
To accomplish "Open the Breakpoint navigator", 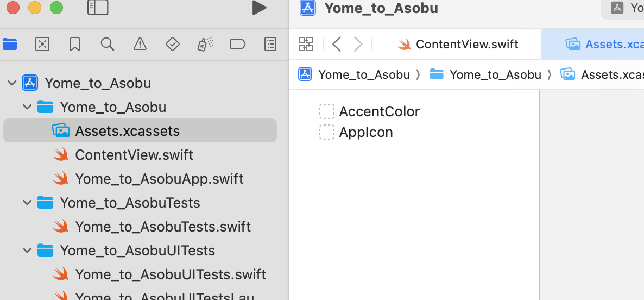I will (238, 44).
